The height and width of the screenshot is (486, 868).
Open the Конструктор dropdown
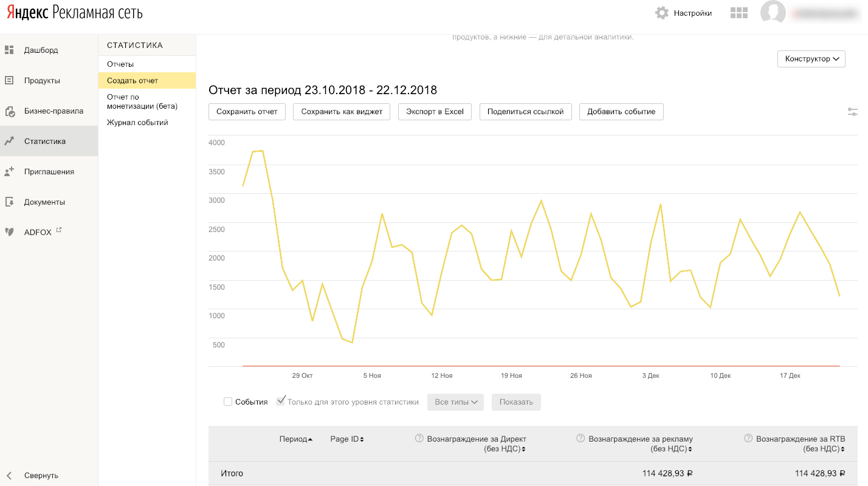(x=811, y=59)
